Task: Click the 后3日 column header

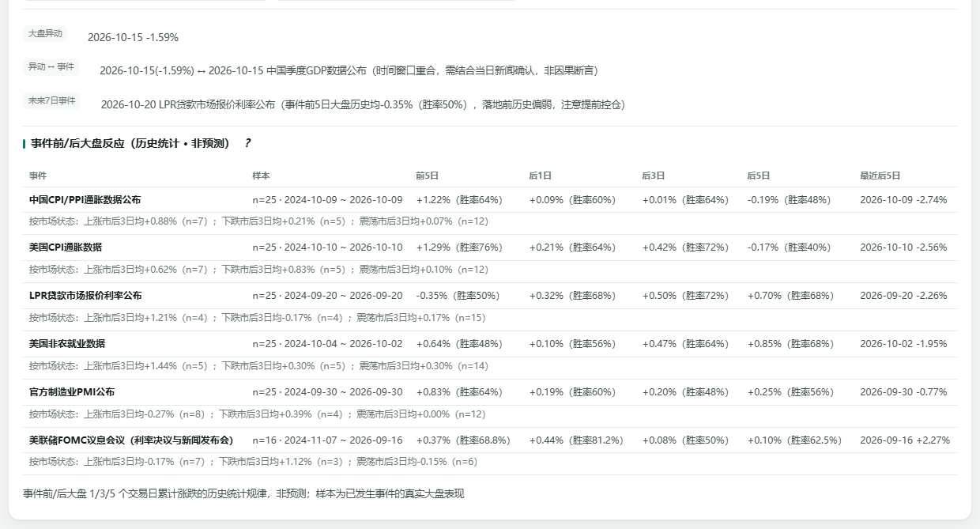Action: point(653,176)
